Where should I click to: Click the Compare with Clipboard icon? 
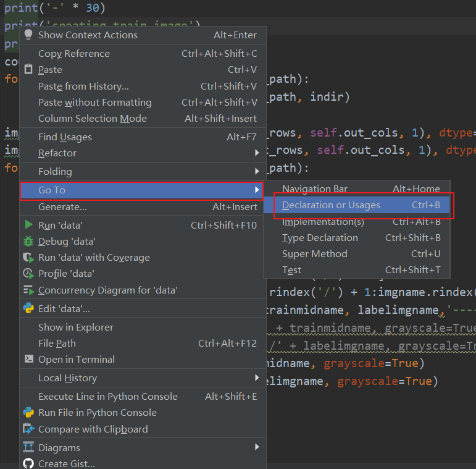coord(28,429)
